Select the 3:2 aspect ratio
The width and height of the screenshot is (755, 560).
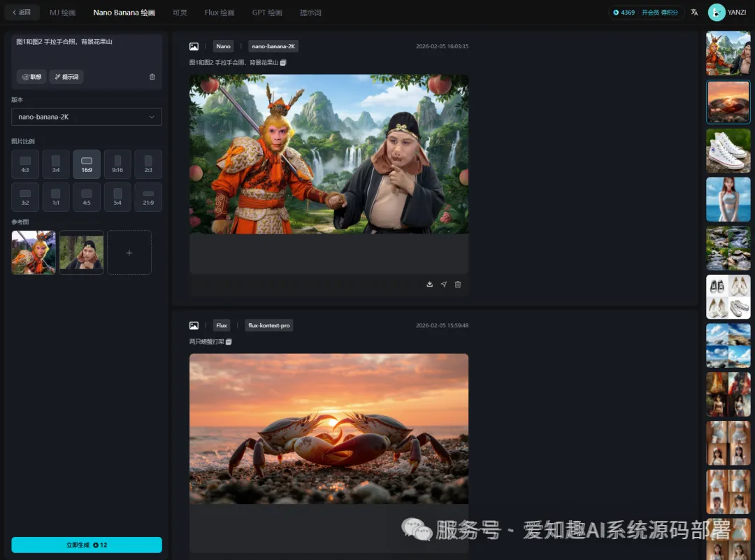click(x=25, y=197)
